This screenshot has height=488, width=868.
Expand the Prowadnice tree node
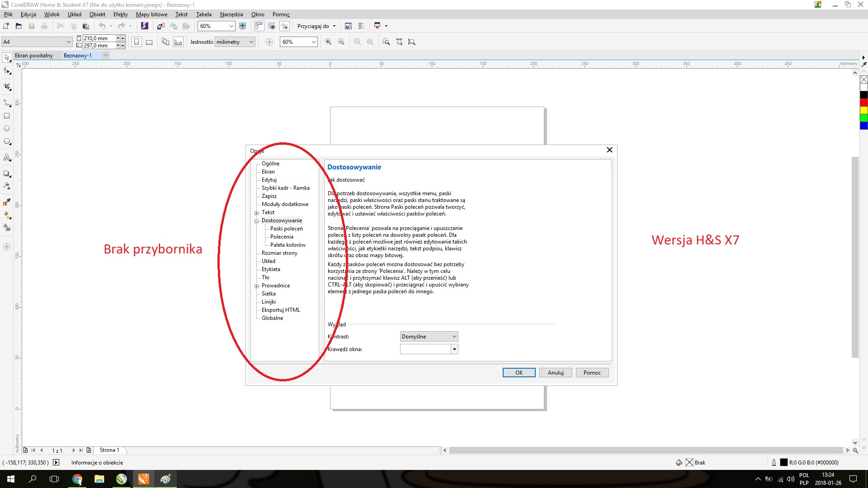(257, 286)
